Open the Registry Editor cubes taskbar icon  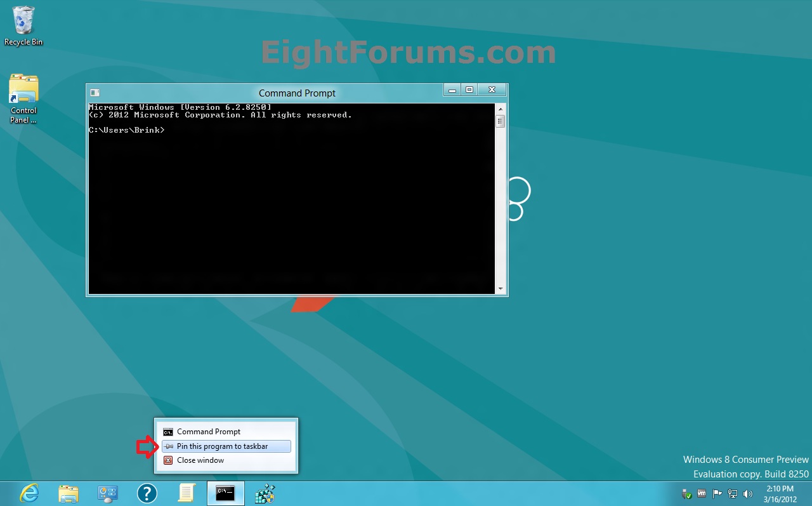pos(265,493)
